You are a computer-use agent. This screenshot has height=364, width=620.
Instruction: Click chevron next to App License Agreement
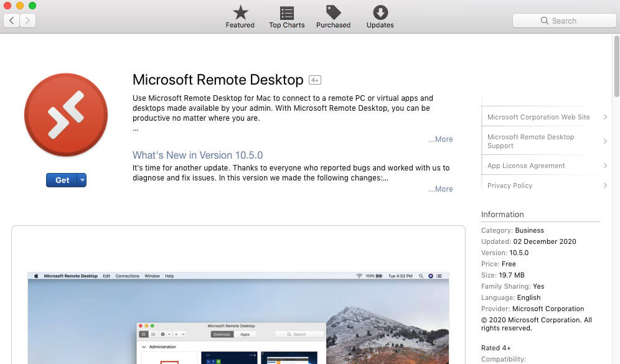[x=605, y=166]
